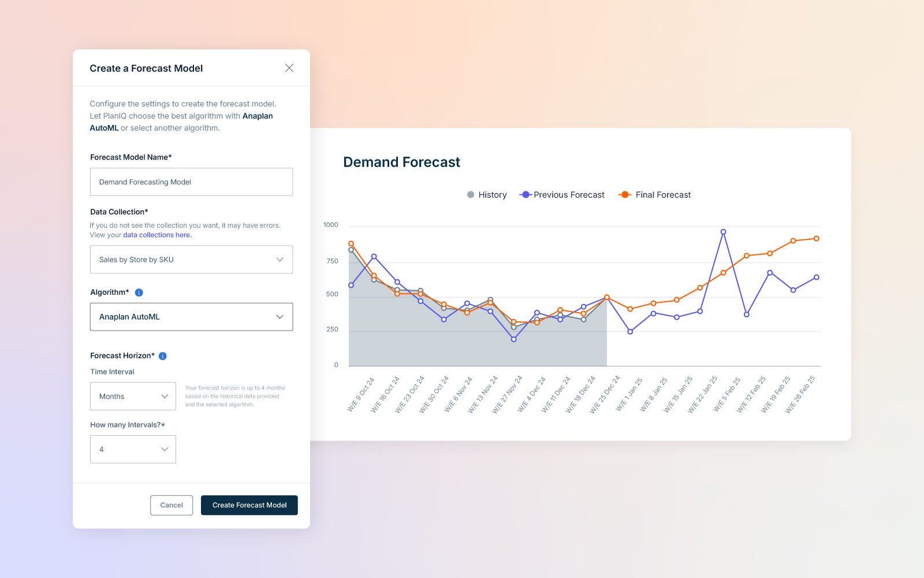The height and width of the screenshot is (578, 924).
Task: Click the data collections here link
Action: point(157,235)
